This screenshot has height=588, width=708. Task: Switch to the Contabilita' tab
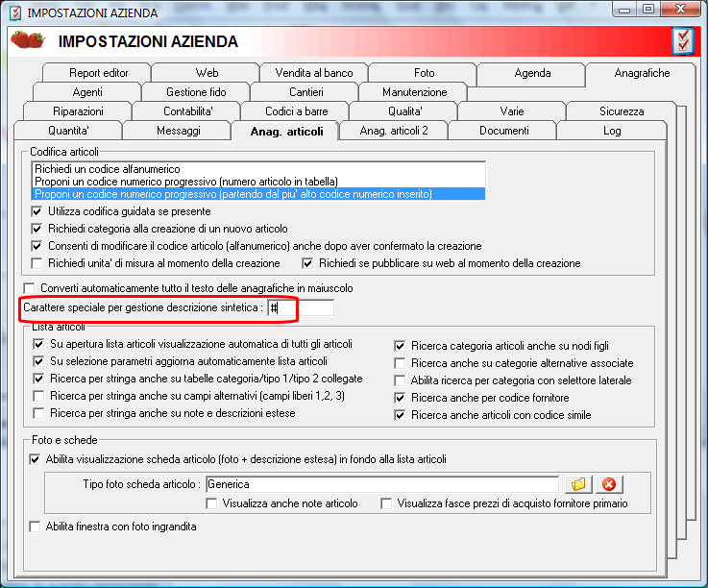[x=187, y=111]
